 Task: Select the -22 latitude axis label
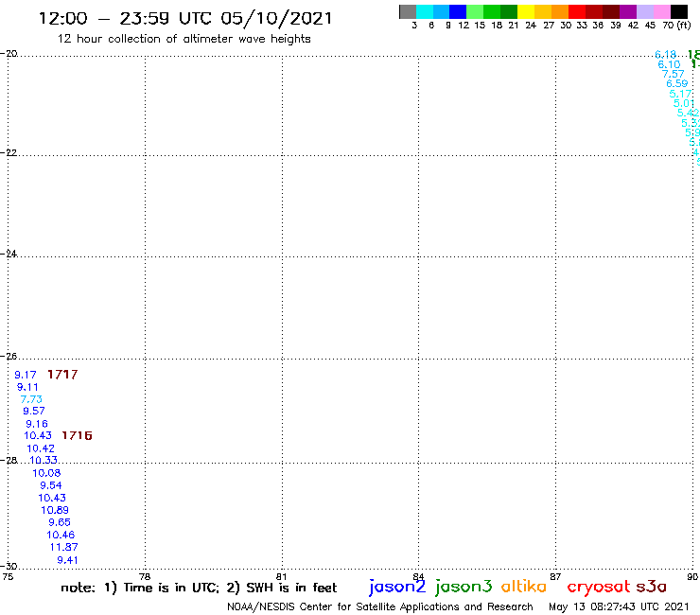pos(9,152)
